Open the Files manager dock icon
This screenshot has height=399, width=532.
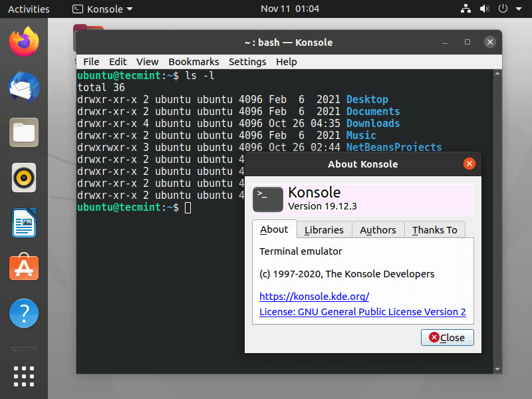click(x=24, y=132)
